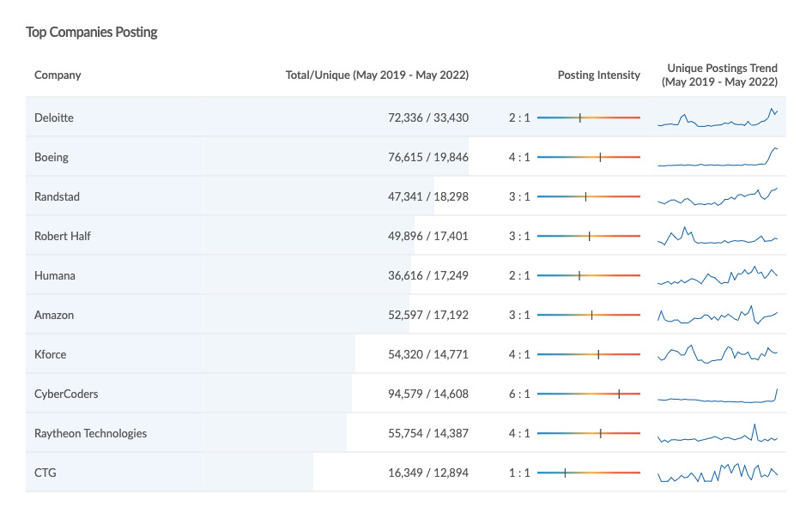Select the Deloitte company name

click(x=54, y=117)
